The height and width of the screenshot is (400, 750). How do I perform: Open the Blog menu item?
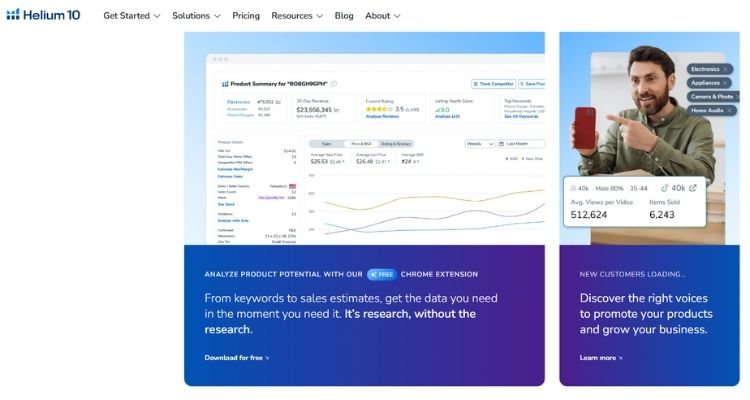click(344, 16)
